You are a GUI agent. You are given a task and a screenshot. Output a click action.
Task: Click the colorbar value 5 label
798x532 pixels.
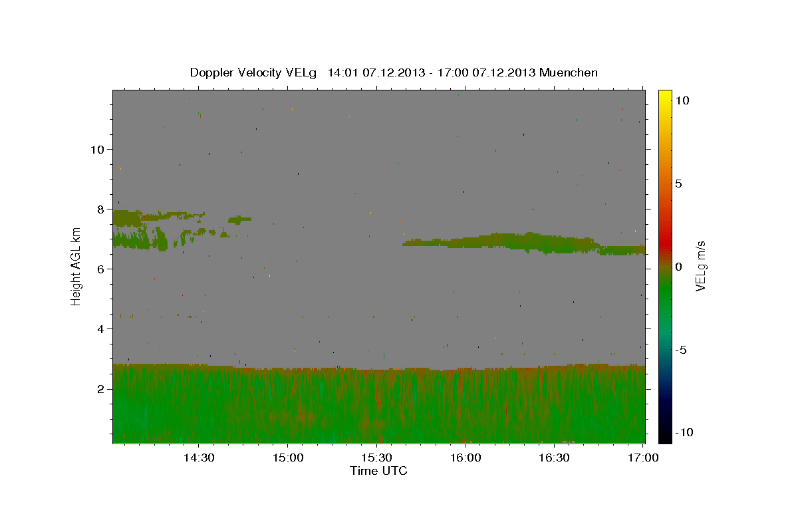[x=678, y=184]
